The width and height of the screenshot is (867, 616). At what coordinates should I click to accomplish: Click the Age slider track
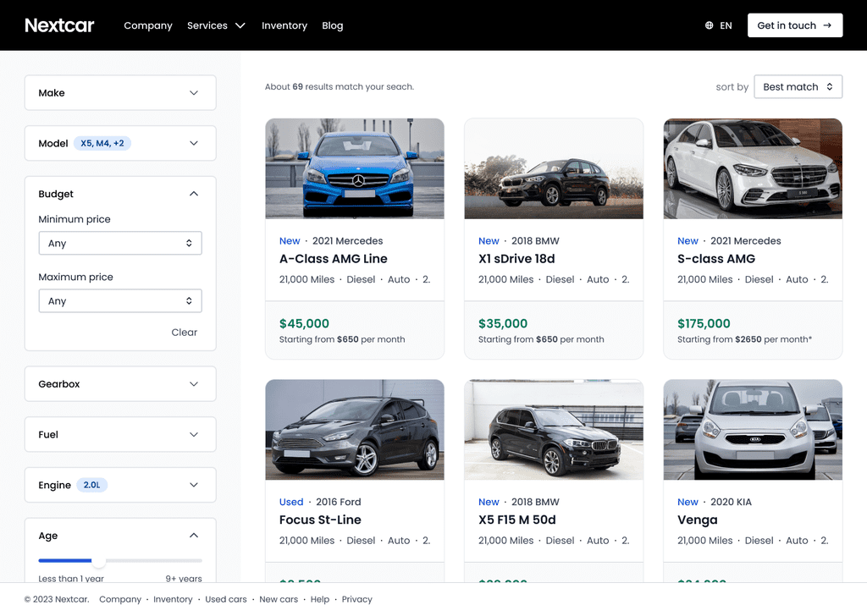(120, 561)
